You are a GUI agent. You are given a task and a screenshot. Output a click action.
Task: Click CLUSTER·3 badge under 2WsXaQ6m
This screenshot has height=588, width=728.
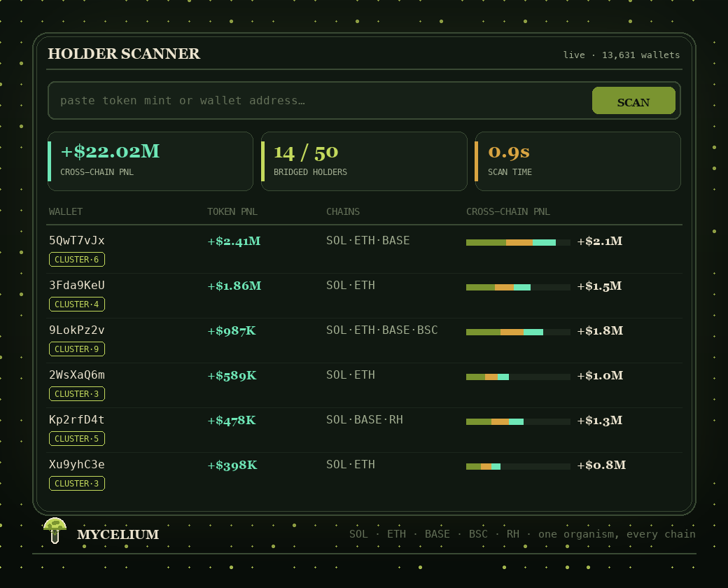(x=77, y=394)
